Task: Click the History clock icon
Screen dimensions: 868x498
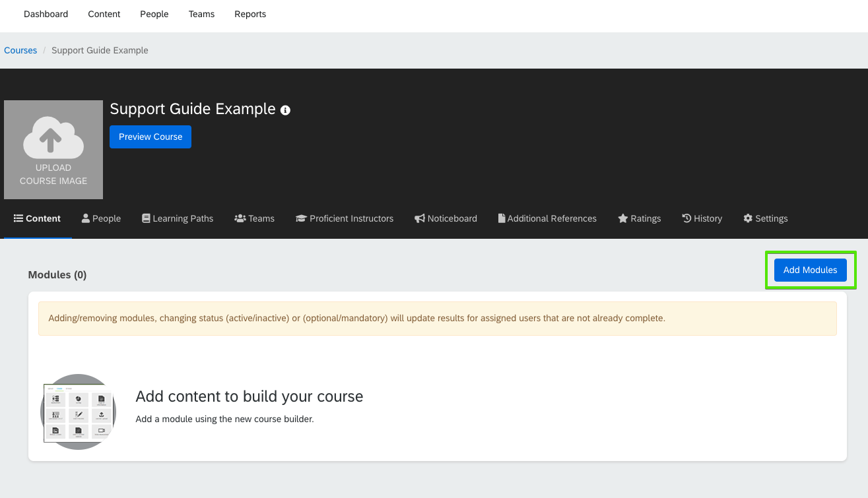Action: [686, 218]
